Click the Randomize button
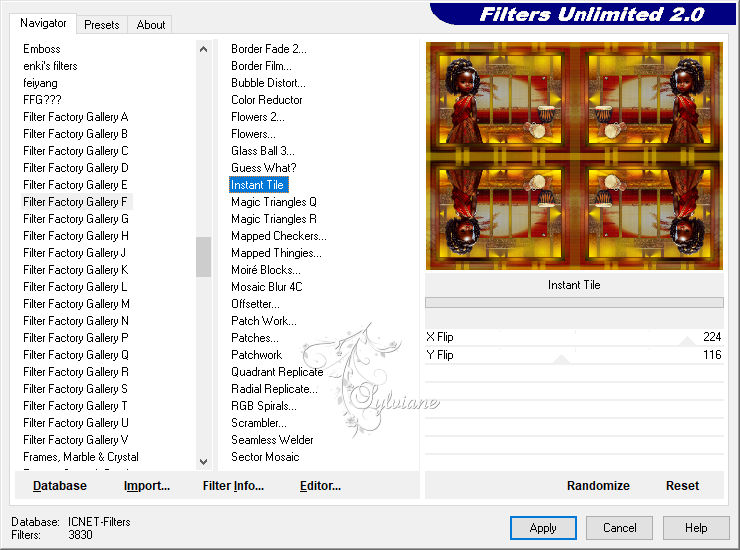 pyautogui.click(x=598, y=485)
